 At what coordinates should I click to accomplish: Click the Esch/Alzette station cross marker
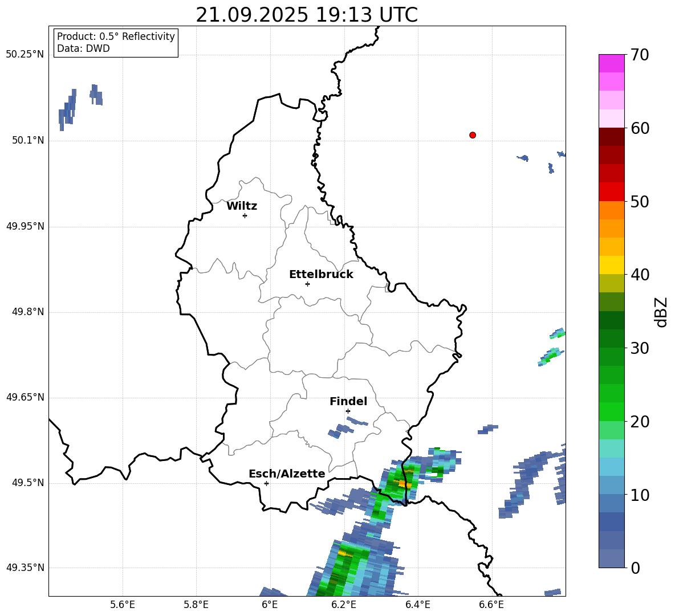click(266, 483)
